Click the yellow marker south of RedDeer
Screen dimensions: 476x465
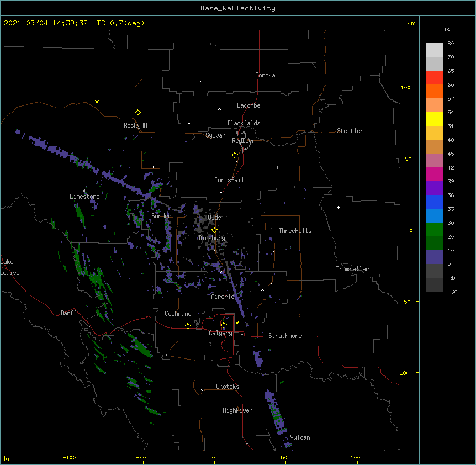235,155
